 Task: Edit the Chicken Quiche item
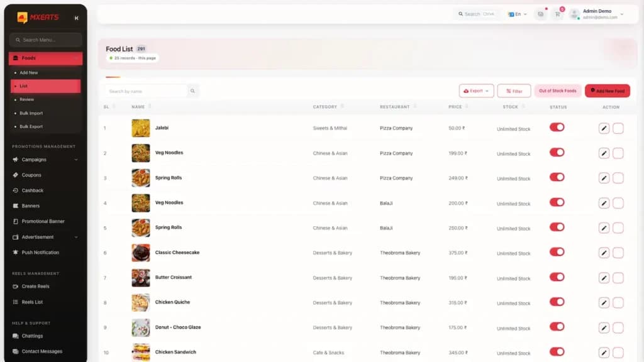click(x=604, y=303)
